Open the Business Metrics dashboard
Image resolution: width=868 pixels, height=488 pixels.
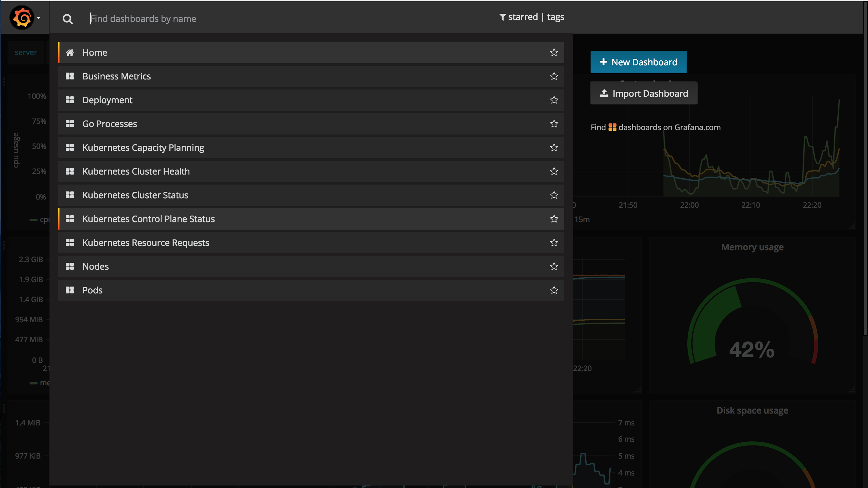pos(311,76)
